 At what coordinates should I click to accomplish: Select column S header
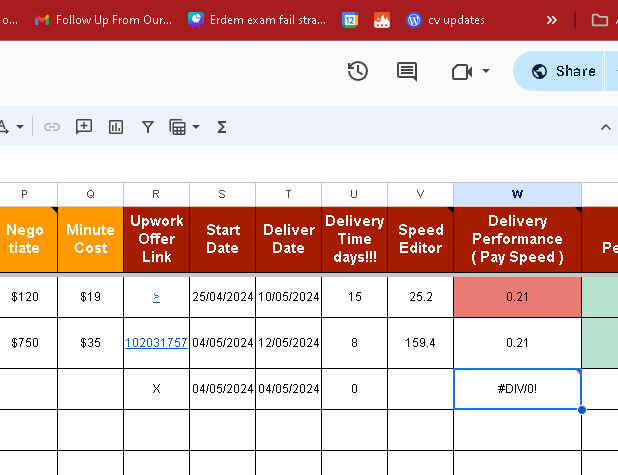click(222, 194)
